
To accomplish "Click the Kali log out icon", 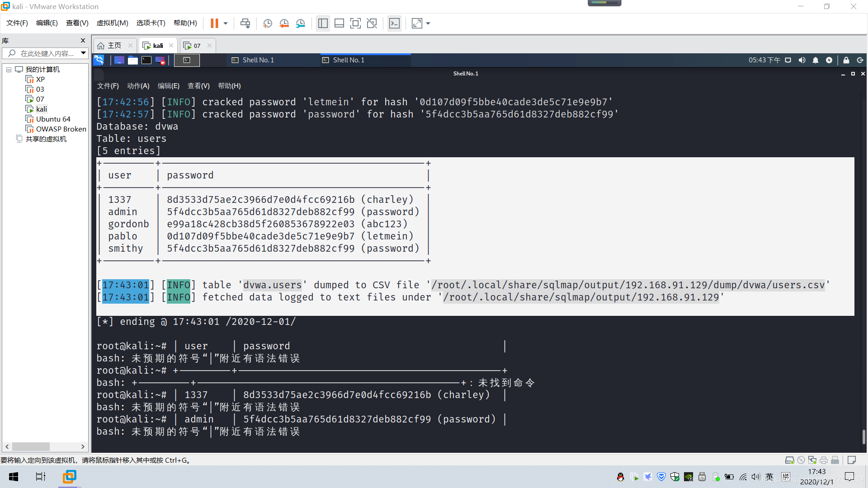I will pos(860,60).
